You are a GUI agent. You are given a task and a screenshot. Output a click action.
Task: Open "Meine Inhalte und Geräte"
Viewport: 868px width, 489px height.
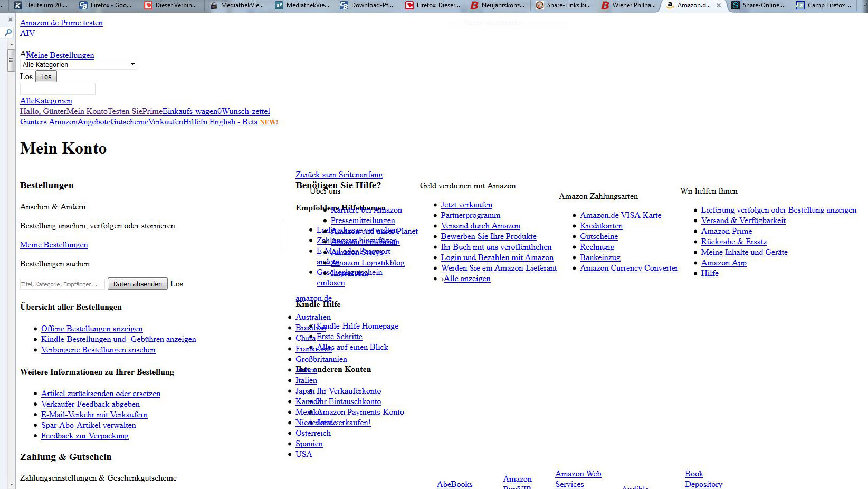tap(745, 252)
